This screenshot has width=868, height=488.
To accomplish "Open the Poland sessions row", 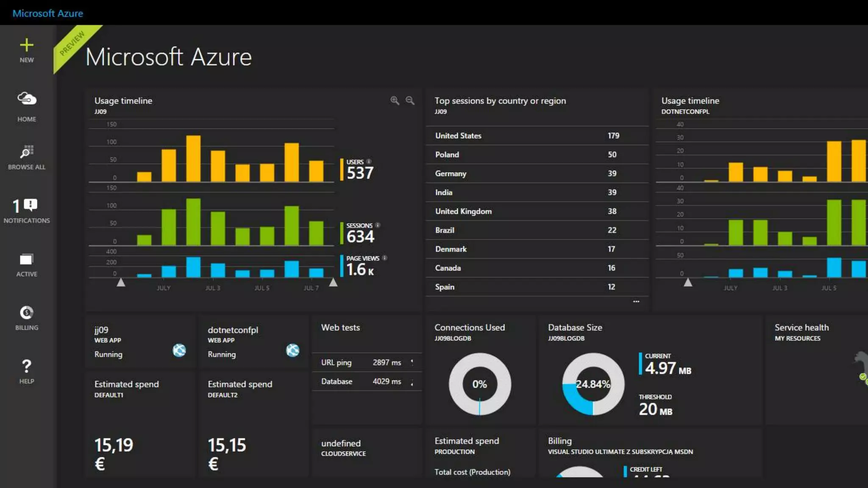I will [537, 155].
